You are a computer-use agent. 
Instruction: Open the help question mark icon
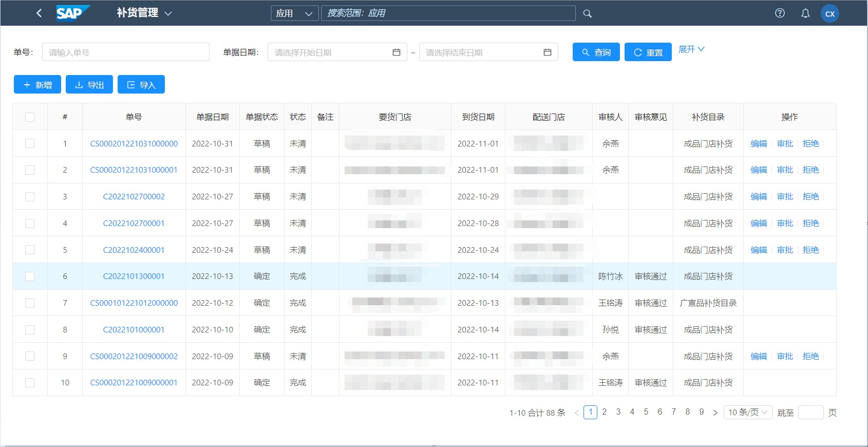[780, 13]
